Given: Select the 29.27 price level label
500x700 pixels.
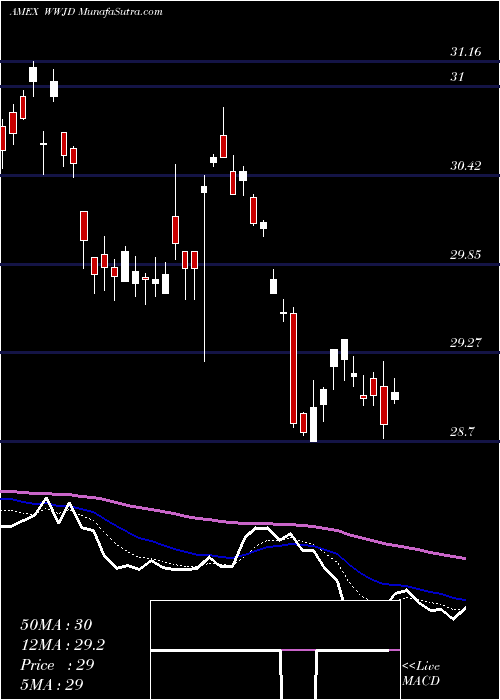Looking at the screenshot, I should click(x=466, y=343).
